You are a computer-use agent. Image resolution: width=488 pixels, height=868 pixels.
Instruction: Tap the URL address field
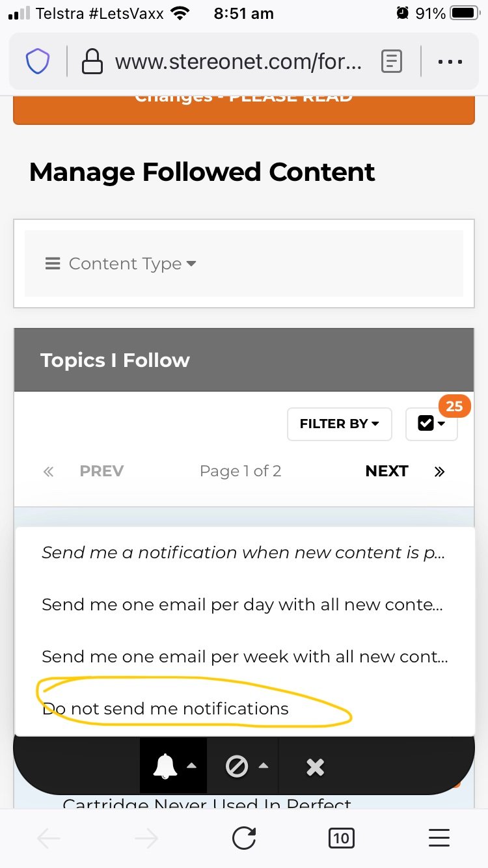click(238, 62)
